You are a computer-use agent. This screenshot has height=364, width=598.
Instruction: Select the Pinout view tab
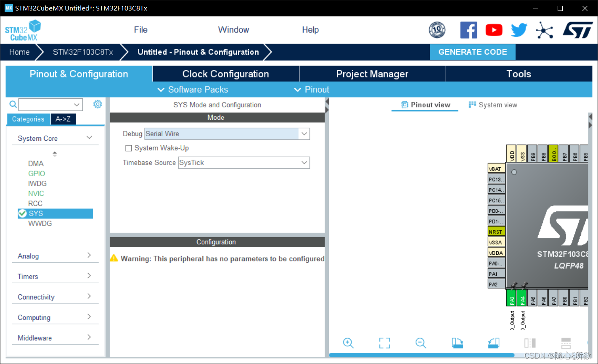click(x=425, y=105)
